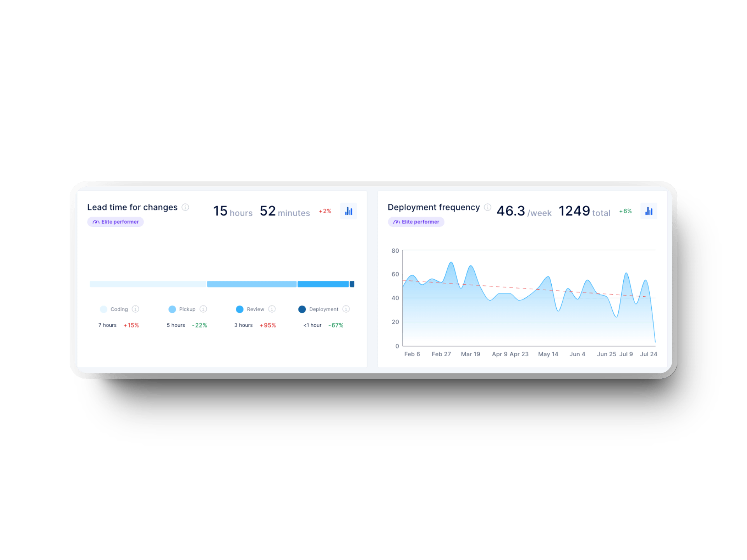Click the Elite performer badge on Lead time card
The width and height of the screenshot is (747, 560).
[115, 222]
